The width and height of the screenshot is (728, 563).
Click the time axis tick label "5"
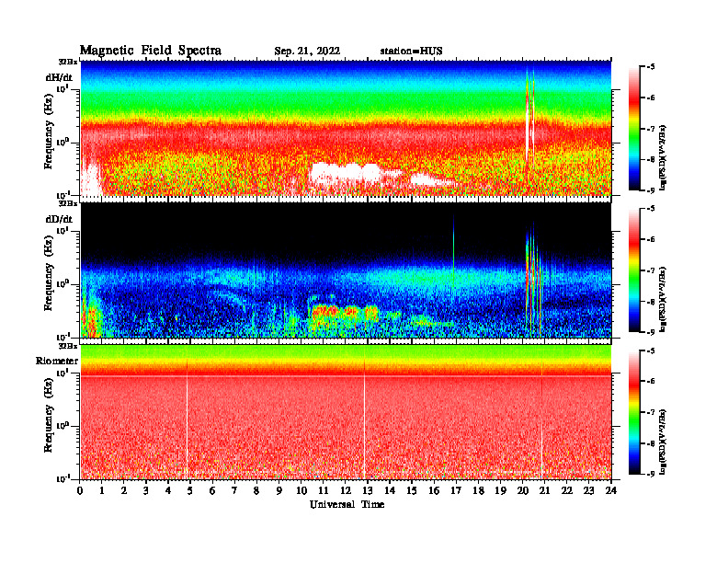[x=190, y=490]
